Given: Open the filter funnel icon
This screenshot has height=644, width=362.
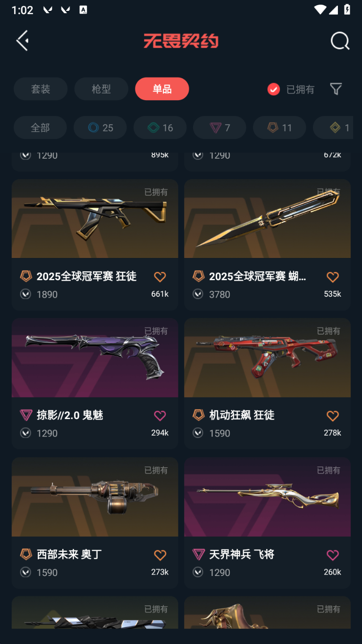Looking at the screenshot, I should (336, 89).
